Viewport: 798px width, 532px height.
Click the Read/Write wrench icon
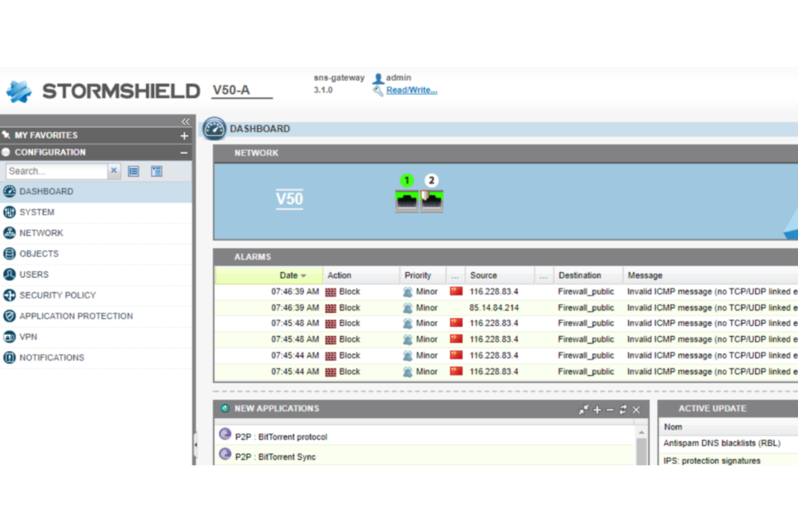(x=378, y=91)
